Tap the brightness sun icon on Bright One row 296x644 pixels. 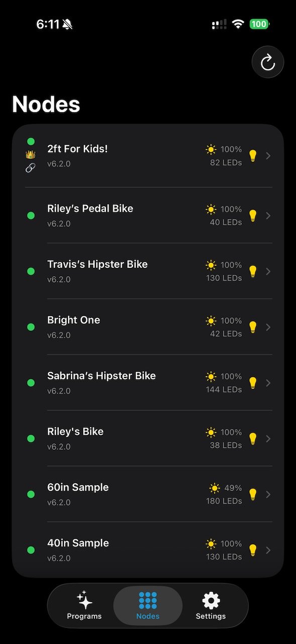point(212,320)
